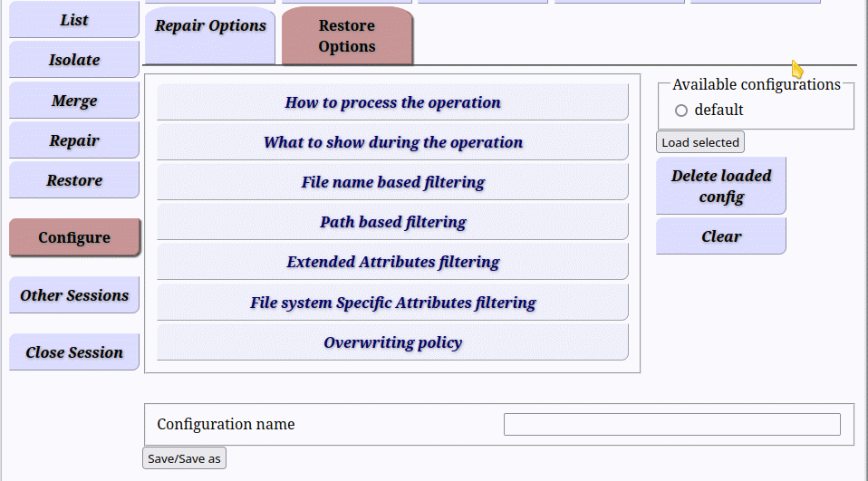Open Other Sessions page

click(74, 295)
